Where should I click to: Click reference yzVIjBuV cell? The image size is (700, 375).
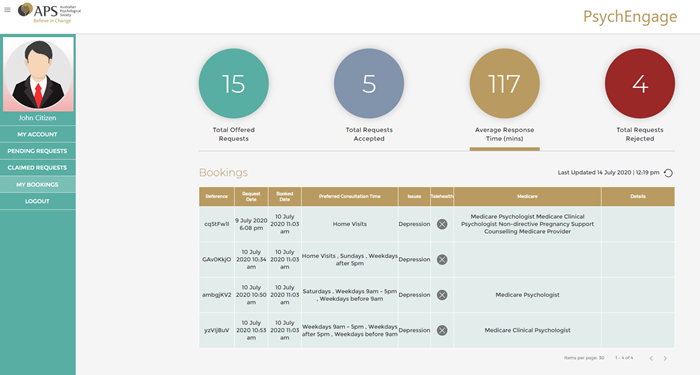(x=217, y=330)
